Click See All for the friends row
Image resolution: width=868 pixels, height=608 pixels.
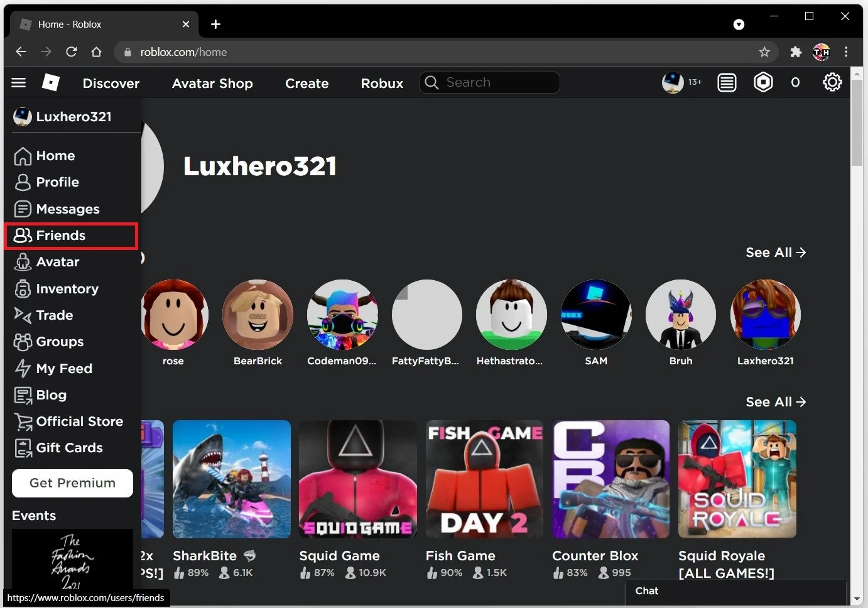pyautogui.click(x=776, y=252)
